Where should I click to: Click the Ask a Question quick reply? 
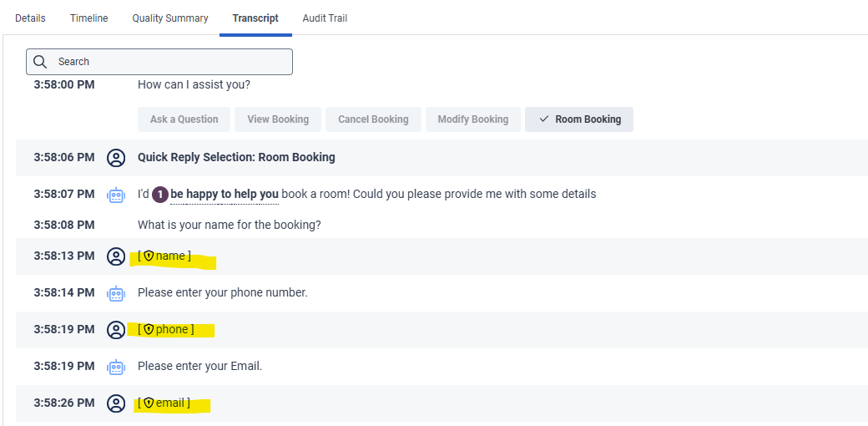(x=184, y=119)
